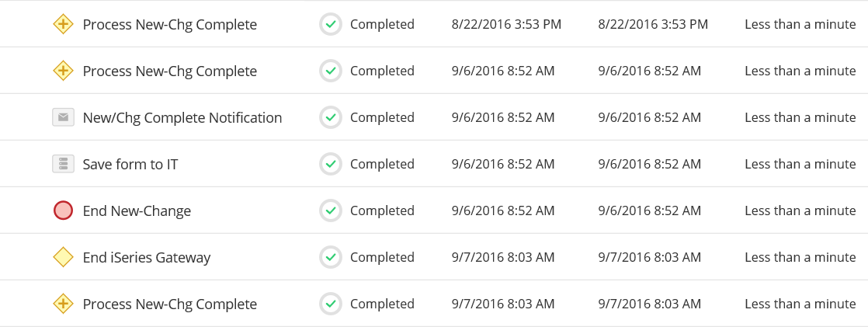The height and width of the screenshot is (327, 868).
Task: Open the Save form to IT task
Action: point(130,165)
